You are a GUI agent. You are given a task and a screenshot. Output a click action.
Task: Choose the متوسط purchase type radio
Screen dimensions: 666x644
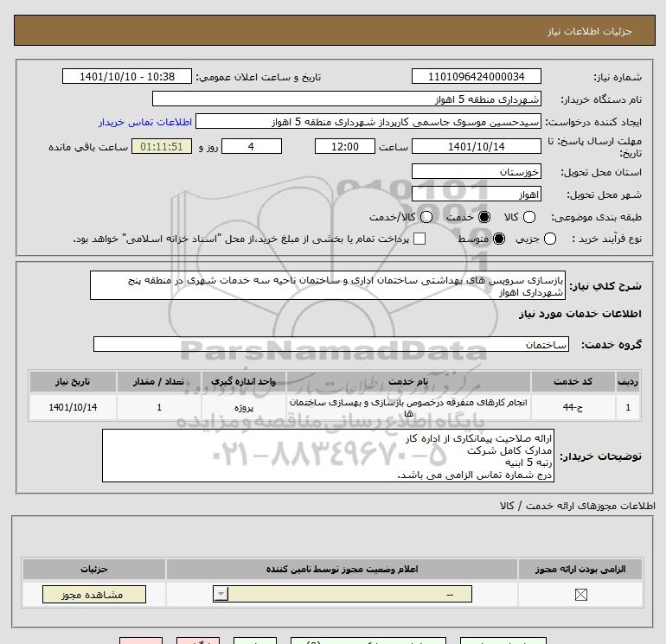click(x=499, y=239)
